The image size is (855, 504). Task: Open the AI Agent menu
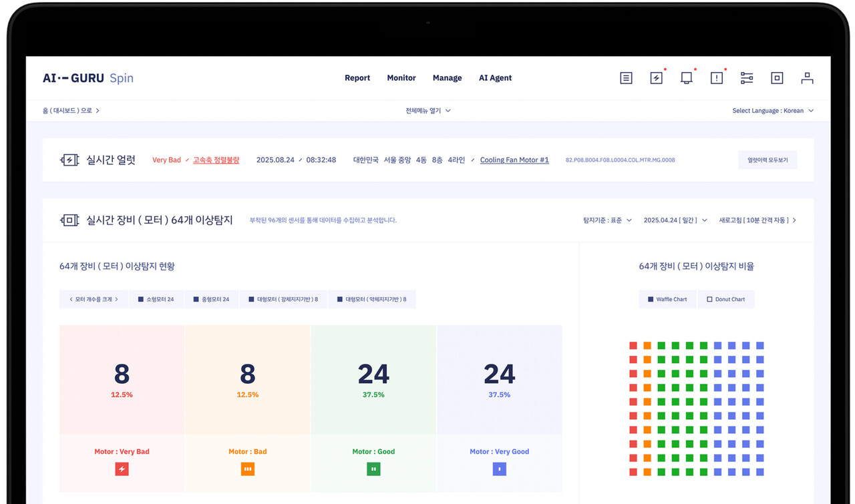coord(495,78)
